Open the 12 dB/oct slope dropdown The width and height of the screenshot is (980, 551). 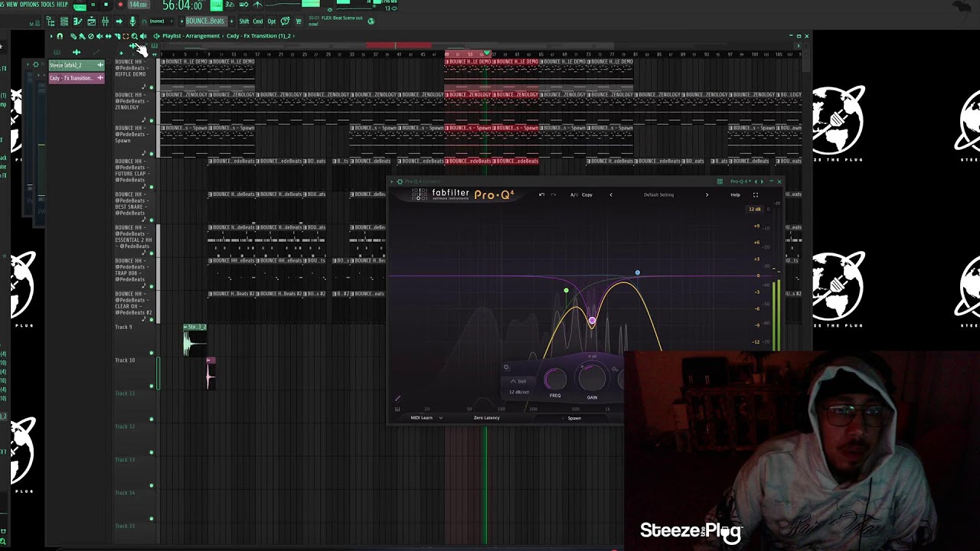tap(519, 393)
